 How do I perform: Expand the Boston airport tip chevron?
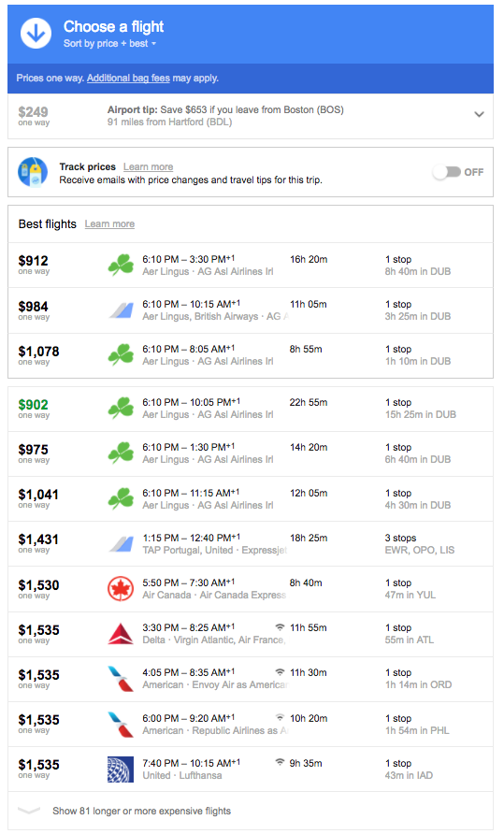[x=479, y=114]
